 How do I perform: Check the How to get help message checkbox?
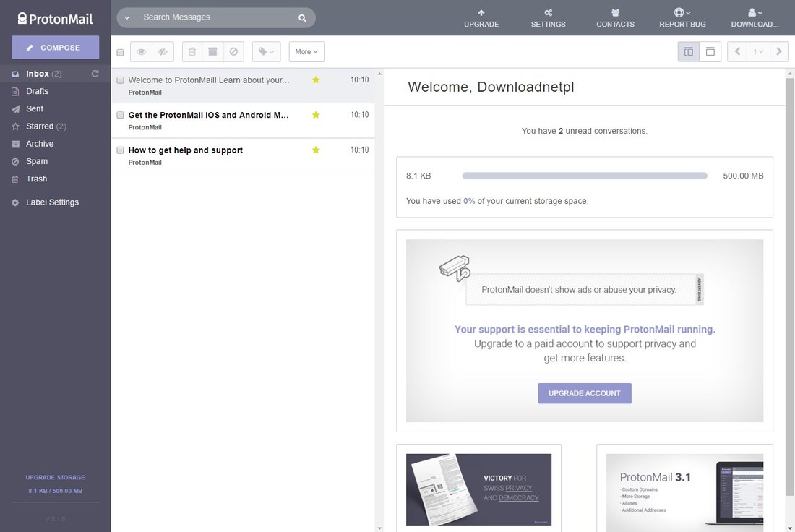(120, 150)
